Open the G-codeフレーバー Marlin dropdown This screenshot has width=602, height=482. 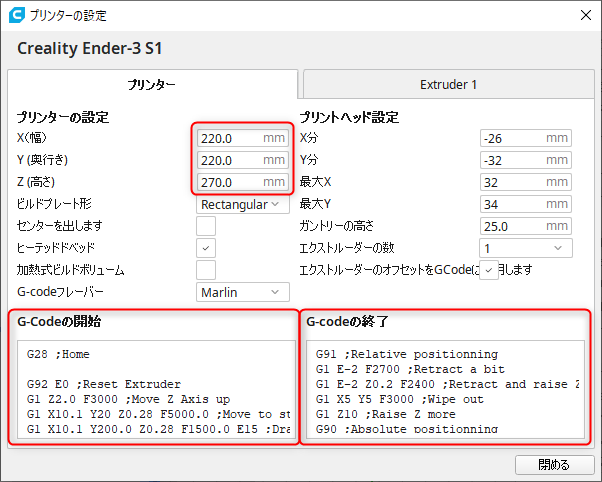pos(243,292)
